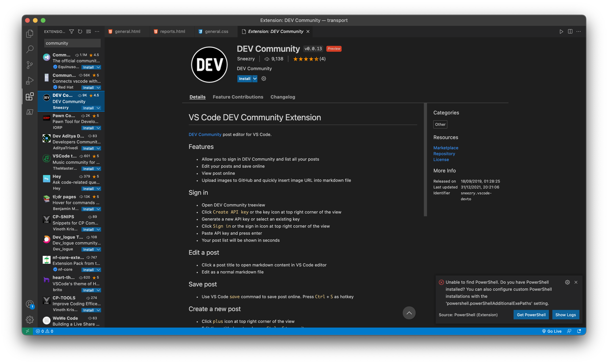Viewport: 608px width, 364px height.
Task: Expand Install dropdown for Sneezry list item
Action: pyautogui.click(x=98, y=108)
